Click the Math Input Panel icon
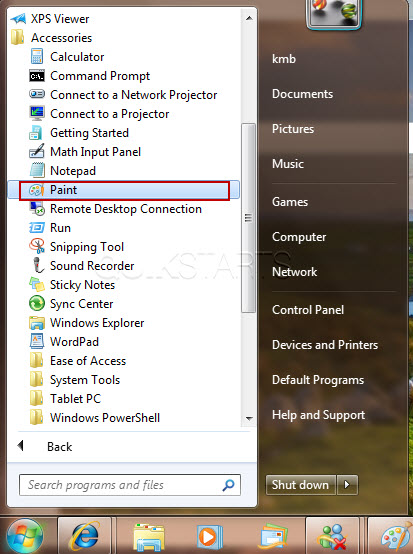The width and height of the screenshot is (413, 554). [37, 151]
